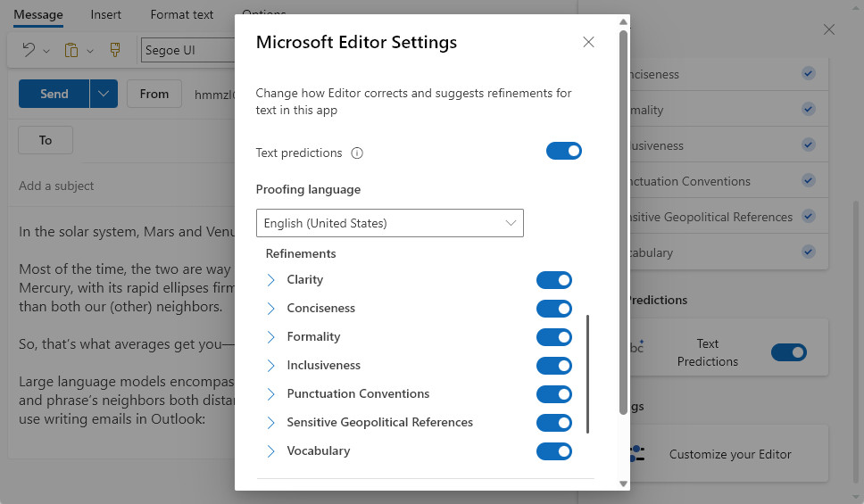Viewport: 864px width, 504px height.
Task: Open the Proofing language dropdown
Action: tap(389, 223)
